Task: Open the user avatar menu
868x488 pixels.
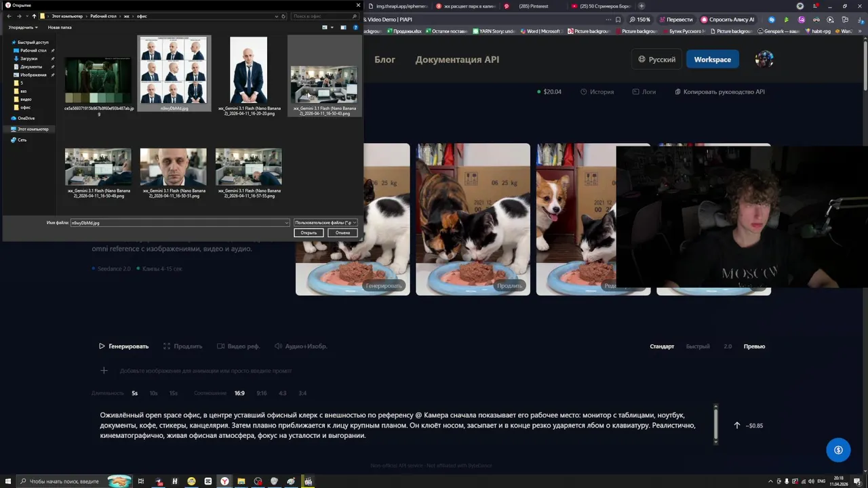Action: 764,60
